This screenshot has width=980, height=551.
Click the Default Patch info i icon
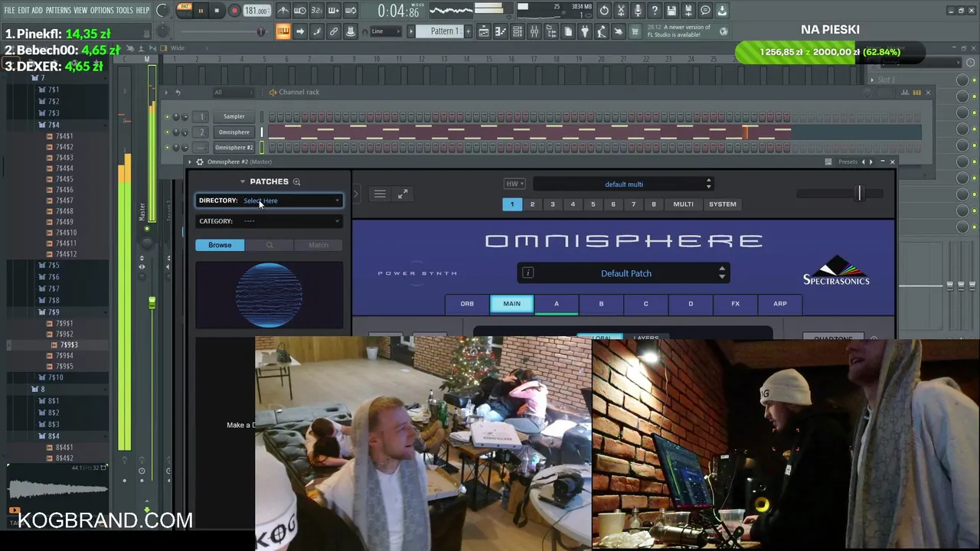[x=528, y=273]
